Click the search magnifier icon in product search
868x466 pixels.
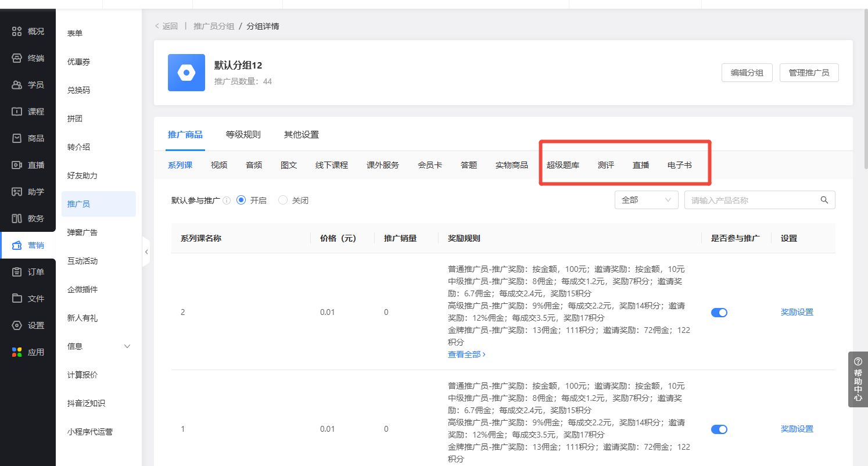(x=824, y=200)
